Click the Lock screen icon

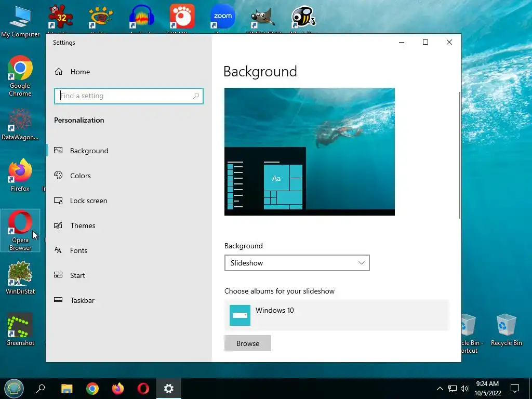point(58,201)
